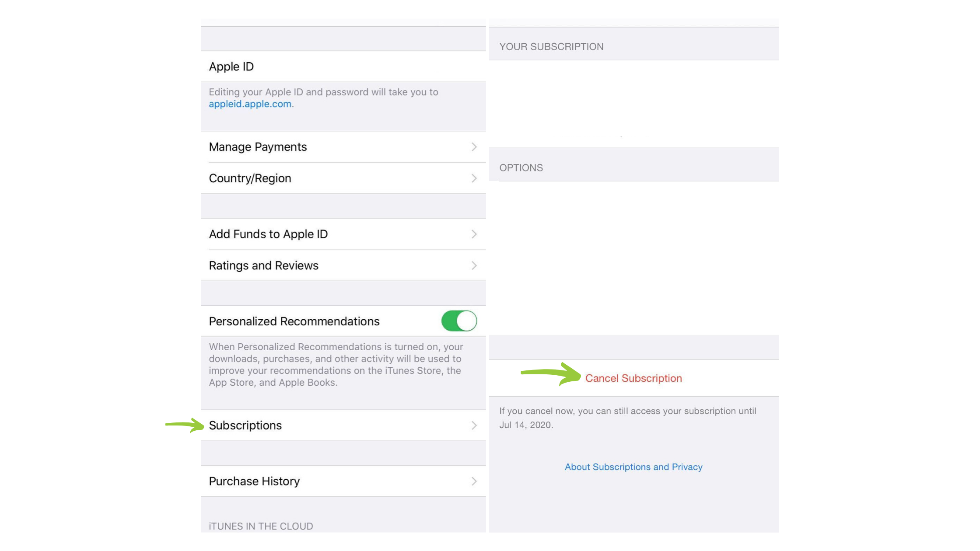Select the Apple ID row
The width and height of the screenshot is (980, 551).
click(x=343, y=66)
